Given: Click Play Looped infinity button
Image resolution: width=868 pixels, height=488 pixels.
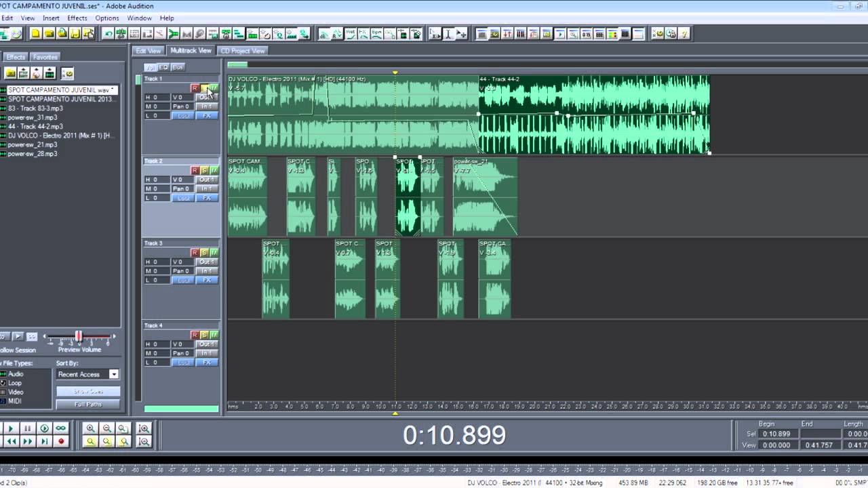Looking at the screenshot, I should pyautogui.click(x=61, y=428).
